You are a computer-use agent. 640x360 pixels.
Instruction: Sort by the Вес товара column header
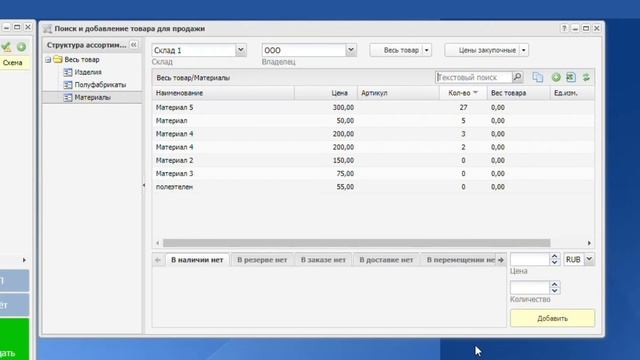point(518,93)
